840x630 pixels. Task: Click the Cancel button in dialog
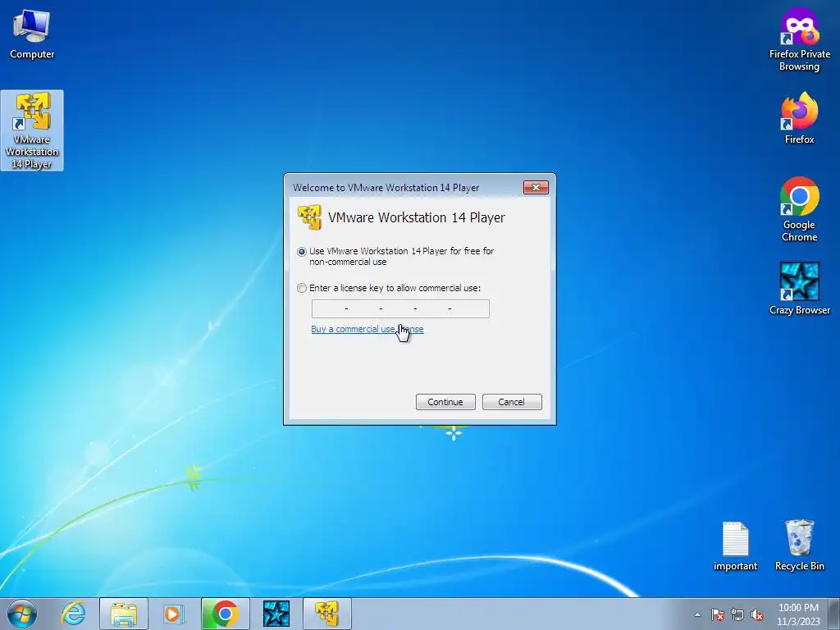512,402
